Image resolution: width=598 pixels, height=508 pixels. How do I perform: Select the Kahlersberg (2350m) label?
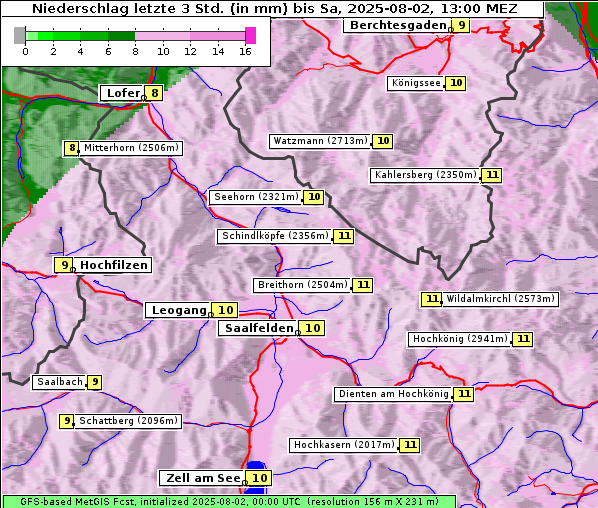tap(426, 175)
